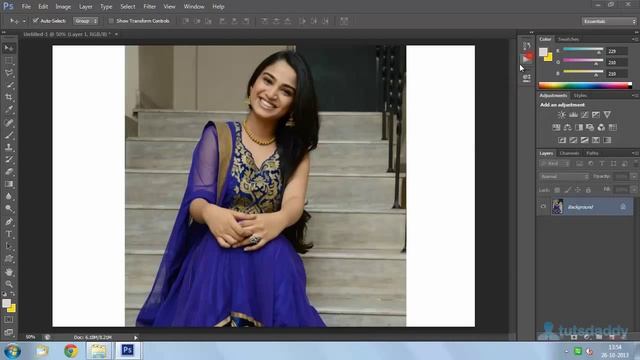The height and width of the screenshot is (360, 640).
Task: Add a Curves adjustment
Action: tap(584, 115)
